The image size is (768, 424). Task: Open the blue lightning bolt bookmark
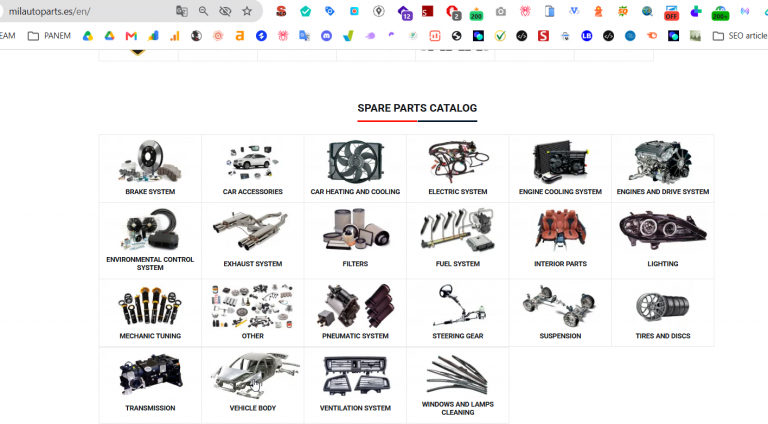pyautogui.click(x=262, y=36)
